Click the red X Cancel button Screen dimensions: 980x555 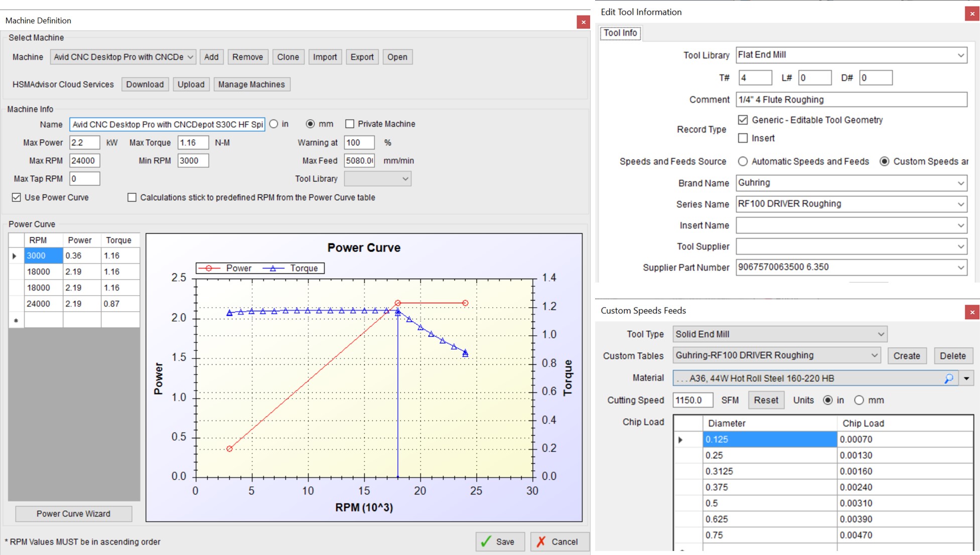559,541
